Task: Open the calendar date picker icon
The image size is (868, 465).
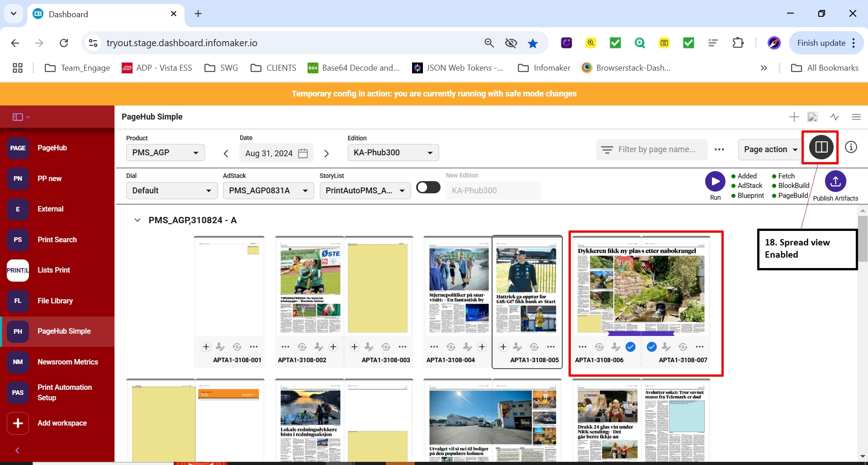Action: tap(303, 153)
